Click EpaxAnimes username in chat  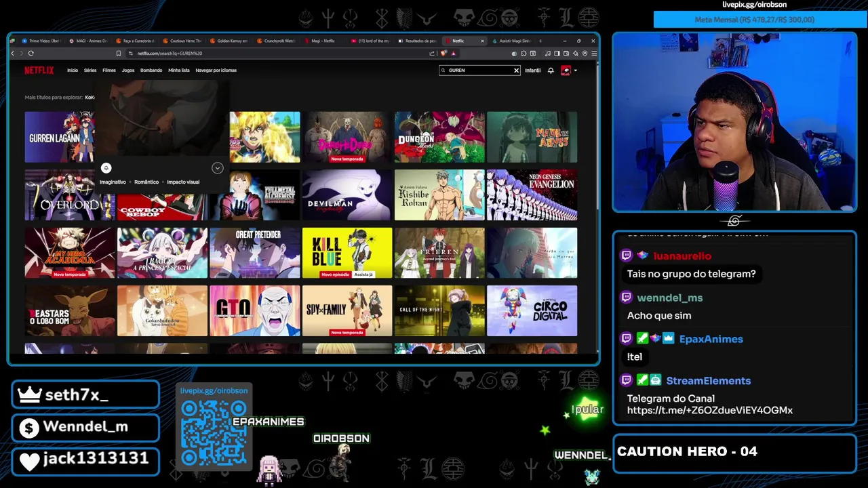[x=711, y=339]
